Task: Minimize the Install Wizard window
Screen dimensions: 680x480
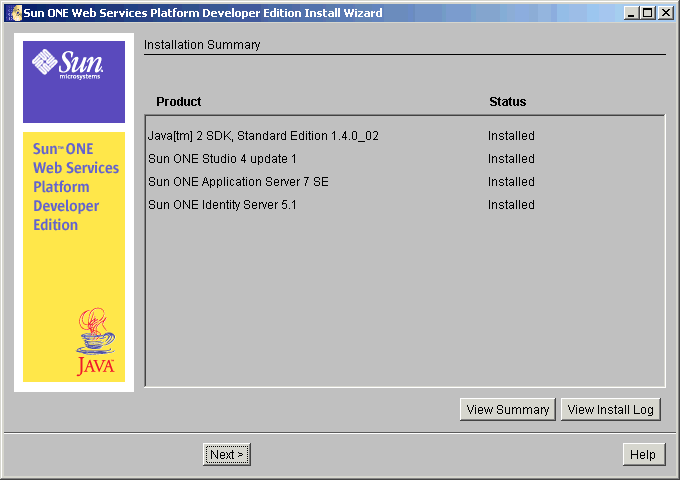Action: [x=631, y=13]
